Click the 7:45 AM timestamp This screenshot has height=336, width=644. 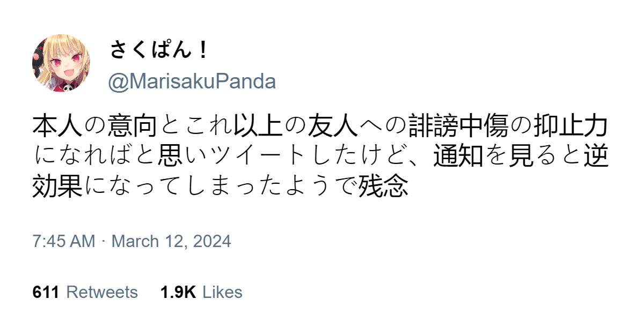click(64, 241)
